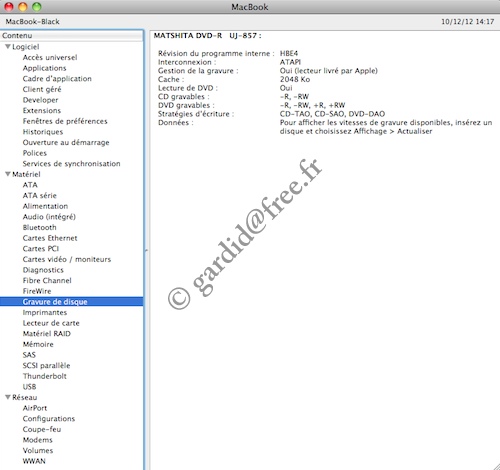Select ATA série item
This screenshot has width=500, height=470.
pyautogui.click(x=40, y=196)
